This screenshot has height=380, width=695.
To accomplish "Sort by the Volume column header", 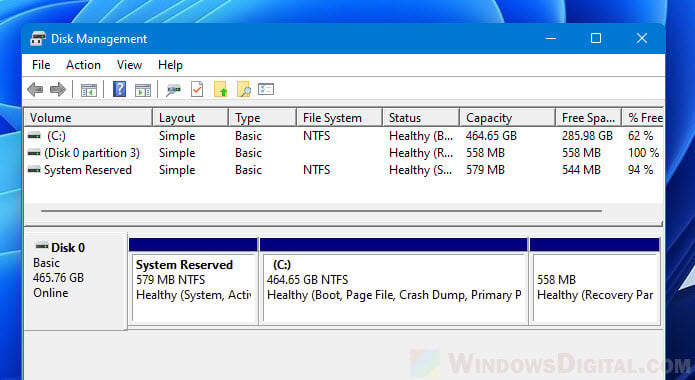I will (88, 118).
